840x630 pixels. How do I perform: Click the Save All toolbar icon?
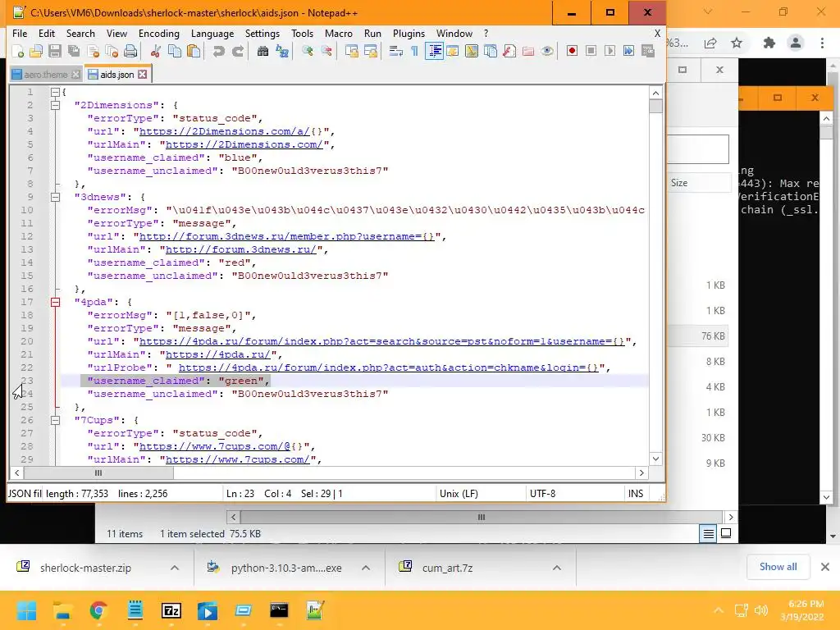[x=73, y=52]
